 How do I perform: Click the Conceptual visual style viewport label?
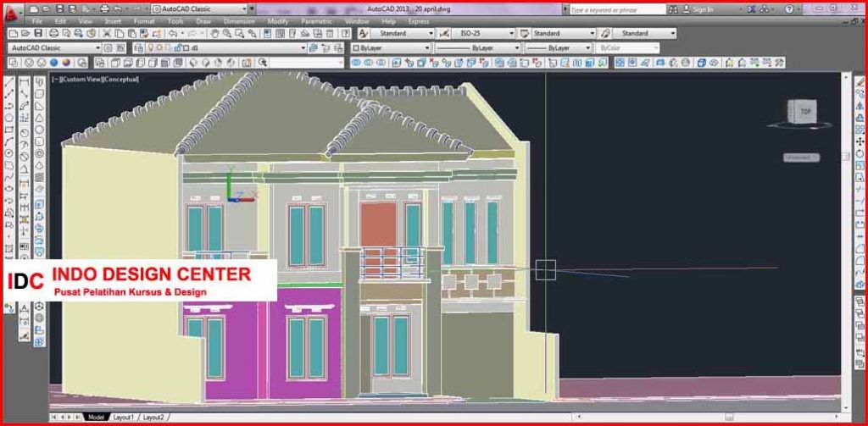tap(120, 79)
